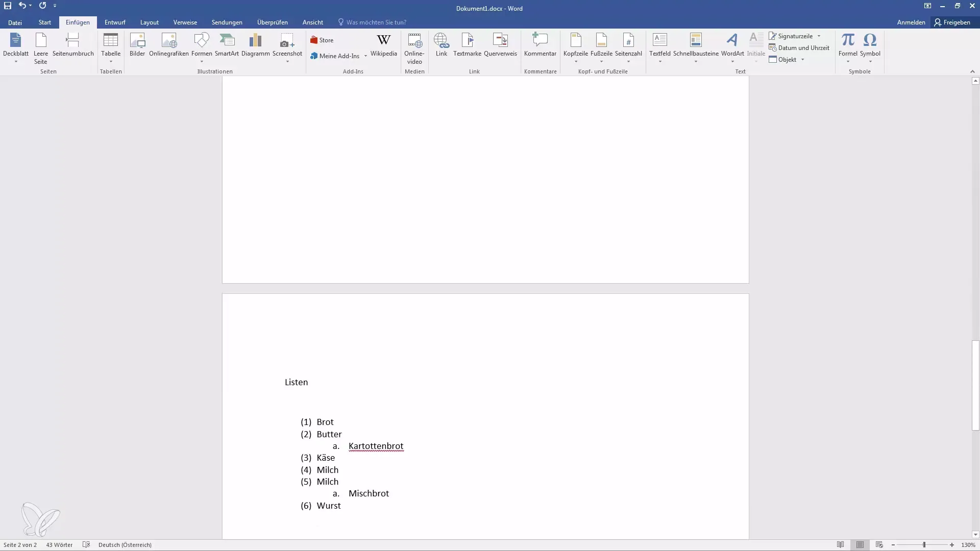Add a Textmarke bookmark

pyautogui.click(x=468, y=45)
